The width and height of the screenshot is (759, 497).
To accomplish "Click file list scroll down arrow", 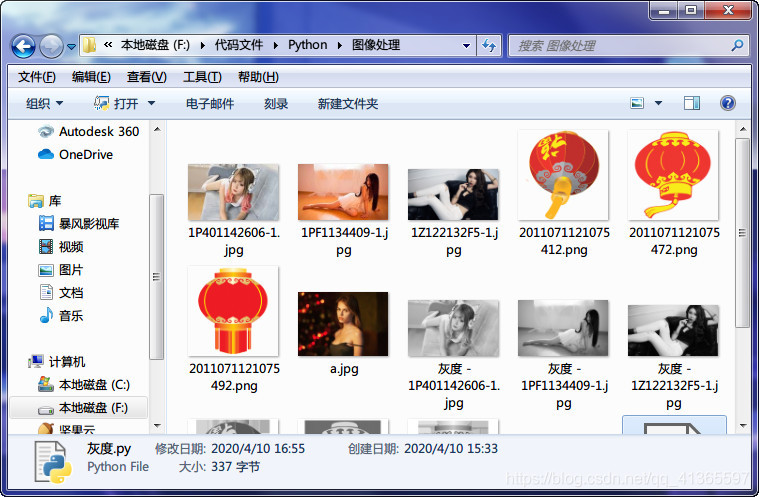I will [743, 426].
